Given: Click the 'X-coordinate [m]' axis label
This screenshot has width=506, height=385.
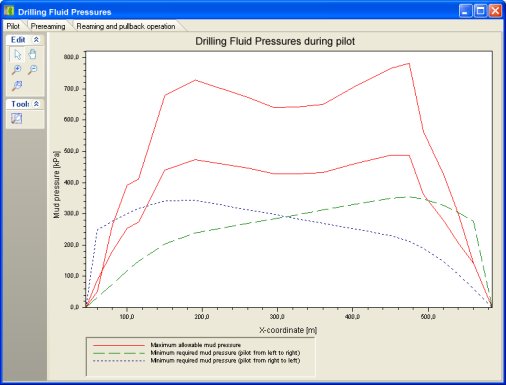Looking at the screenshot, I should point(288,330).
